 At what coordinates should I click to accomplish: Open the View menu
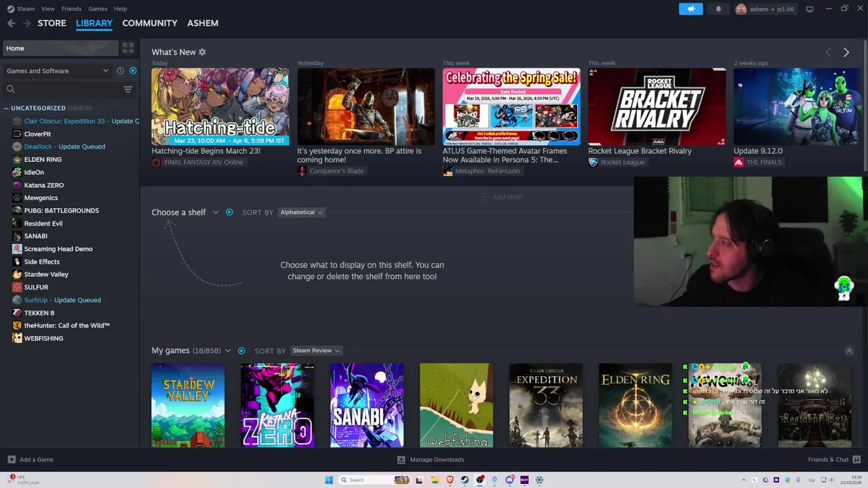[47, 9]
